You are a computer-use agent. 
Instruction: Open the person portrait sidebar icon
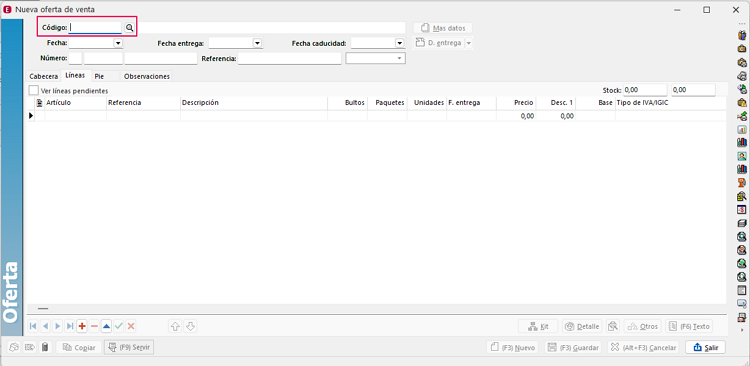point(742,156)
